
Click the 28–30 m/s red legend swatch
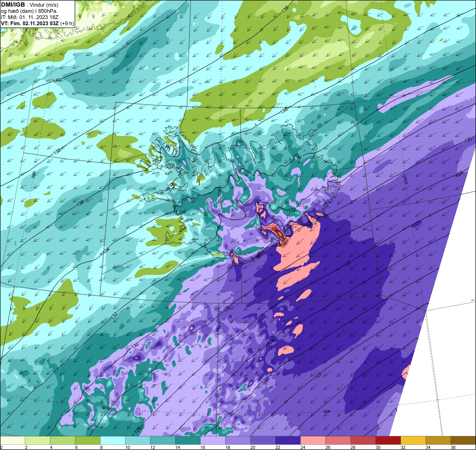point(363,440)
